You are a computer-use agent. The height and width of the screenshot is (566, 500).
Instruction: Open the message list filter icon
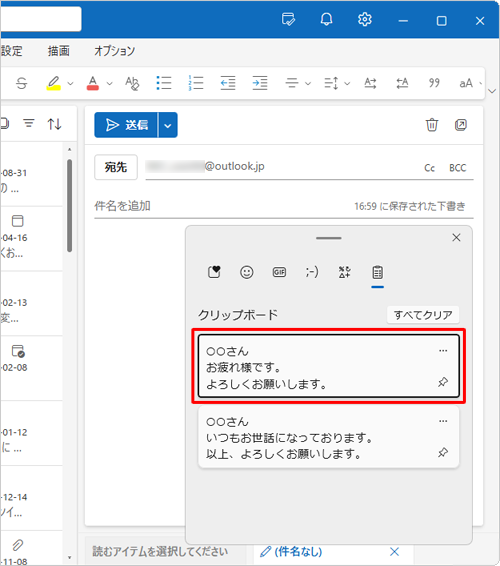tap(29, 124)
